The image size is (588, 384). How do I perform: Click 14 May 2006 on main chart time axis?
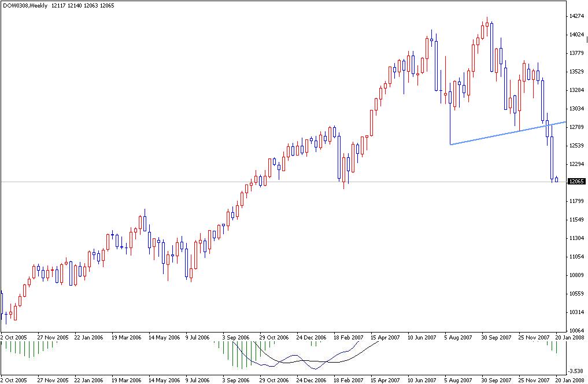click(164, 338)
